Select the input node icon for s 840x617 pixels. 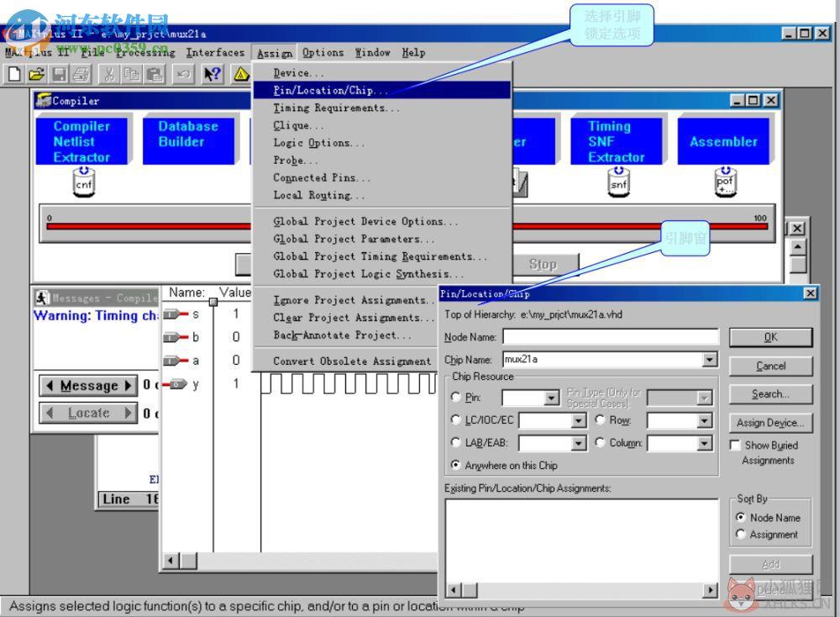point(176,314)
